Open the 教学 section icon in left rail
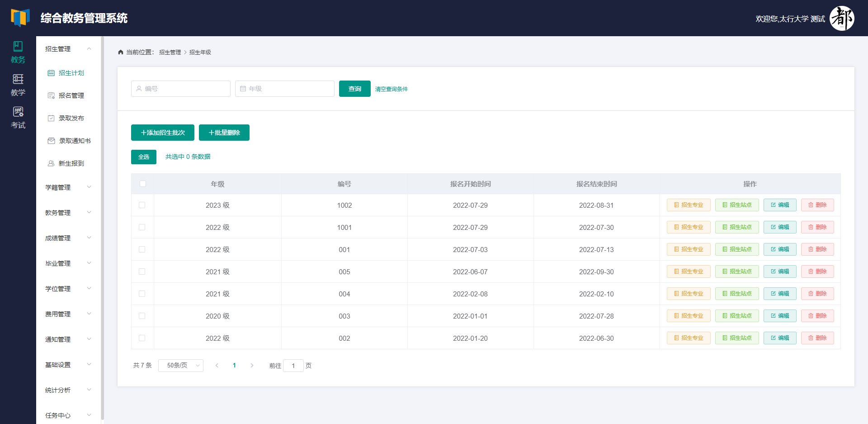Image resolution: width=868 pixels, height=424 pixels. point(18,79)
